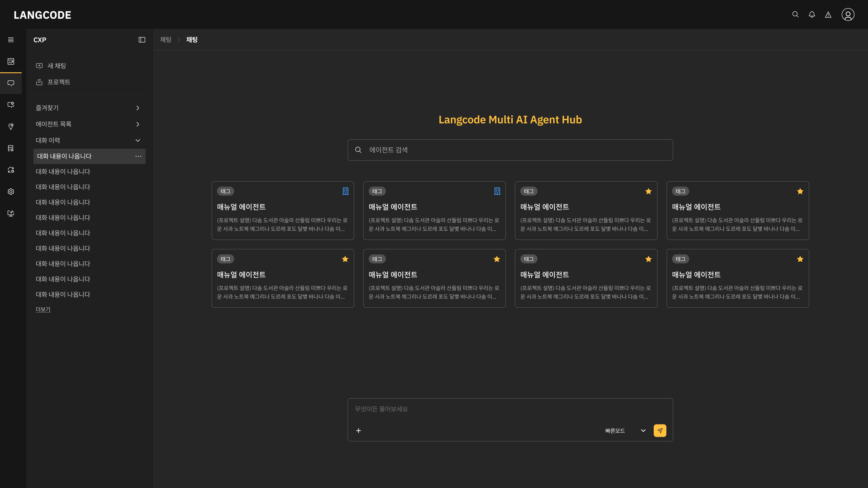868x488 pixels.
Task: Collapse the CXP sidebar panel icon
Action: coord(142,40)
